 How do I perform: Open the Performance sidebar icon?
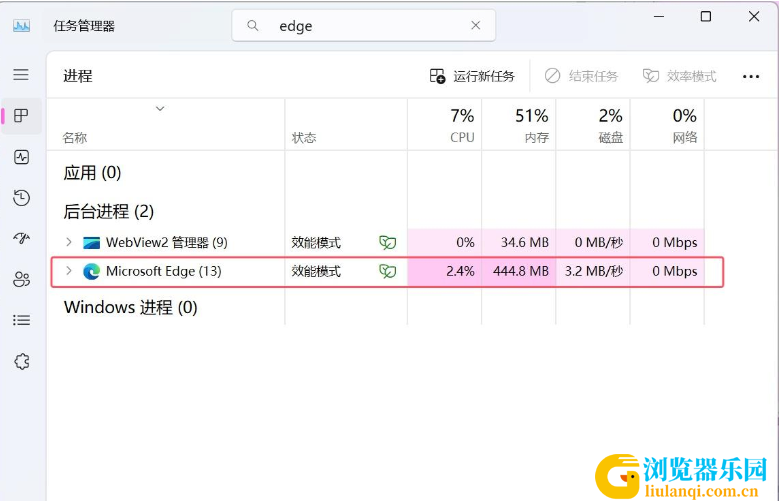(x=21, y=157)
